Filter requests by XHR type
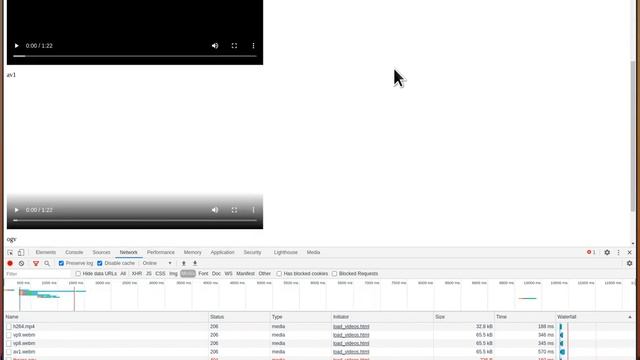 pyautogui.click(x=137, y=274)
